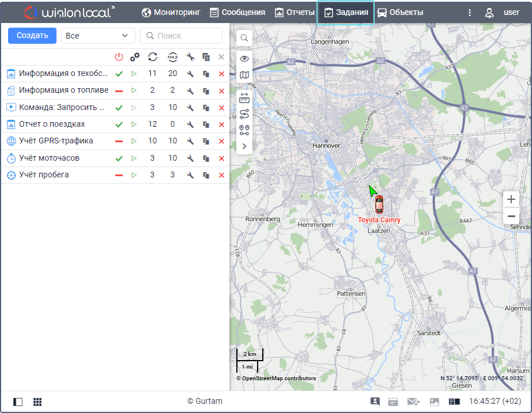The image size is (532, 413).
Task: Copy the Учёт GPRS-трафика job
Action: [x=206, y=142]
